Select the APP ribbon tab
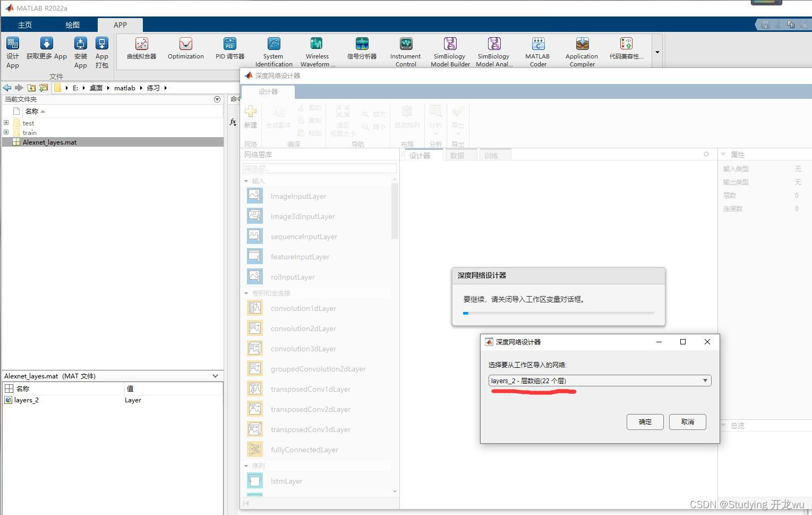This screenshot has height=515, width=812. tap(120, 25)
